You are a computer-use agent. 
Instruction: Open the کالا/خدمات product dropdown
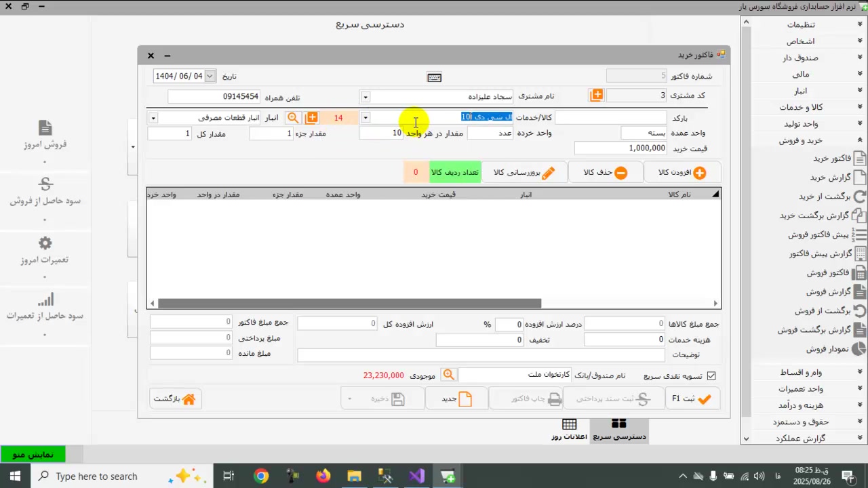point(365,118)
